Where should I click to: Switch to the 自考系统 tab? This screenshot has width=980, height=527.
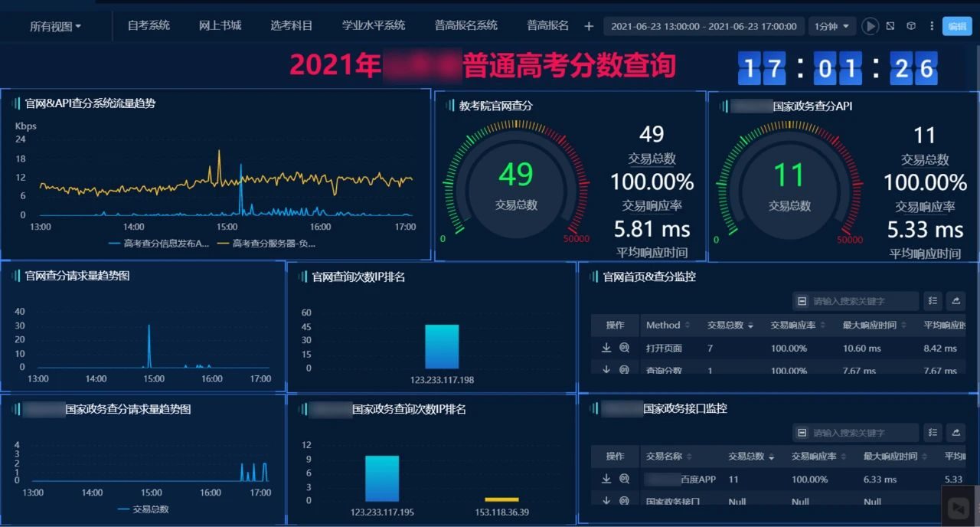point(149,25)
